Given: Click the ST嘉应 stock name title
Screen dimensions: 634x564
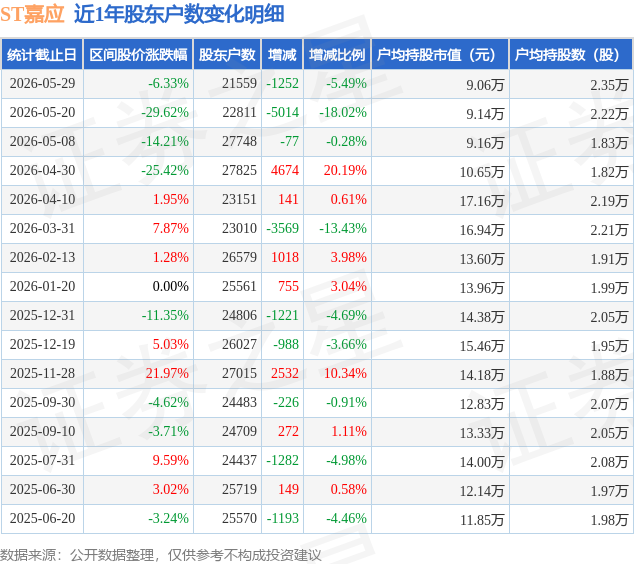Looking at the screenshot, I should 32,14.
